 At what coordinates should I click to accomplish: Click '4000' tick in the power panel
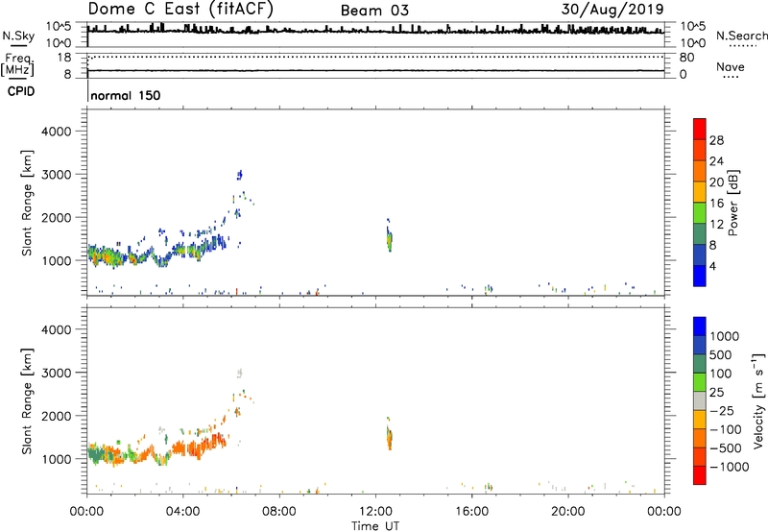pyautogui.click(x=56, y=132)
